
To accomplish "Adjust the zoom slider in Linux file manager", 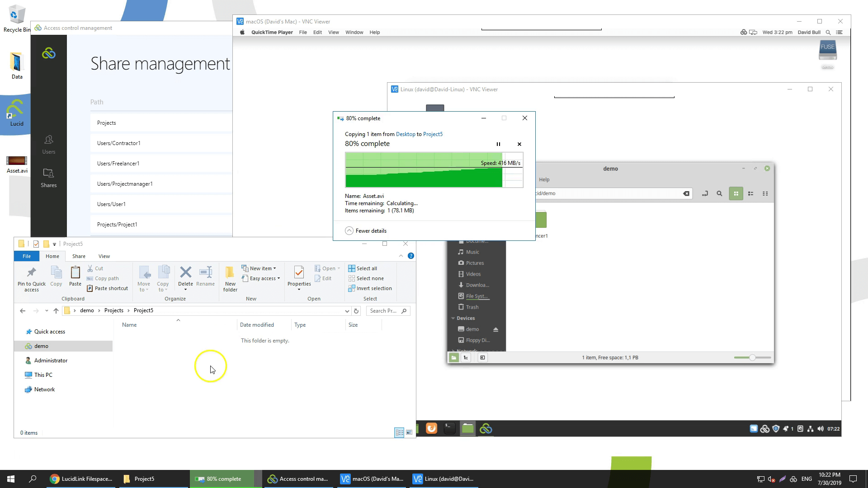I will pyautogui.click(x=752, y=357).
